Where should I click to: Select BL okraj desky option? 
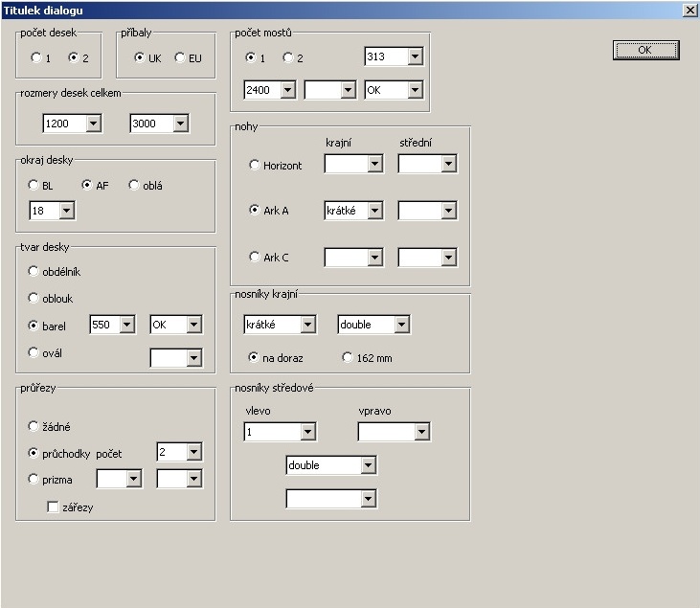pos(34,185)
